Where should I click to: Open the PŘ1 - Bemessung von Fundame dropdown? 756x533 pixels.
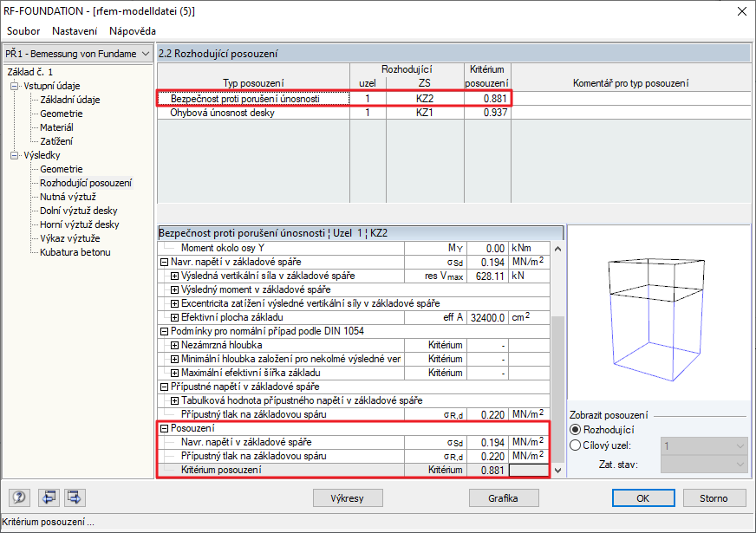tap(78, 54)
